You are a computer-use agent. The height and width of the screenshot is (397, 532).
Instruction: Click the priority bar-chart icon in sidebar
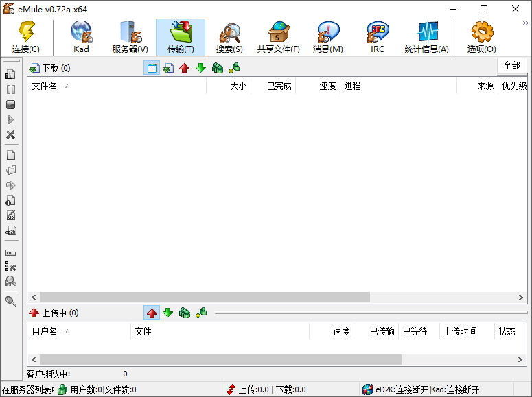click(10, 74)
